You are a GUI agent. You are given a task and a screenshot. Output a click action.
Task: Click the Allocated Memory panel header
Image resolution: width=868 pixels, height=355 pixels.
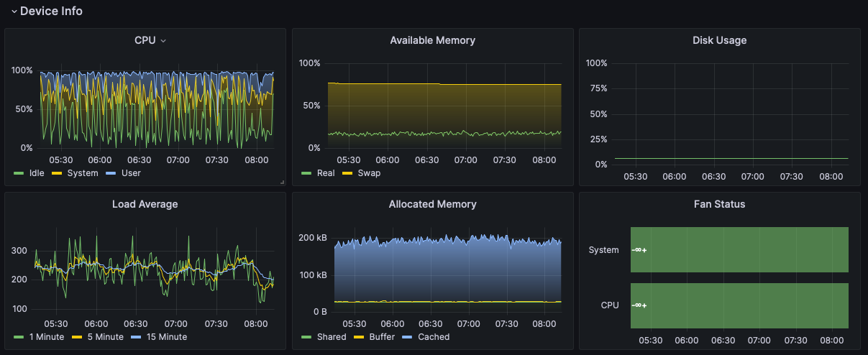[x=432, y=204]
